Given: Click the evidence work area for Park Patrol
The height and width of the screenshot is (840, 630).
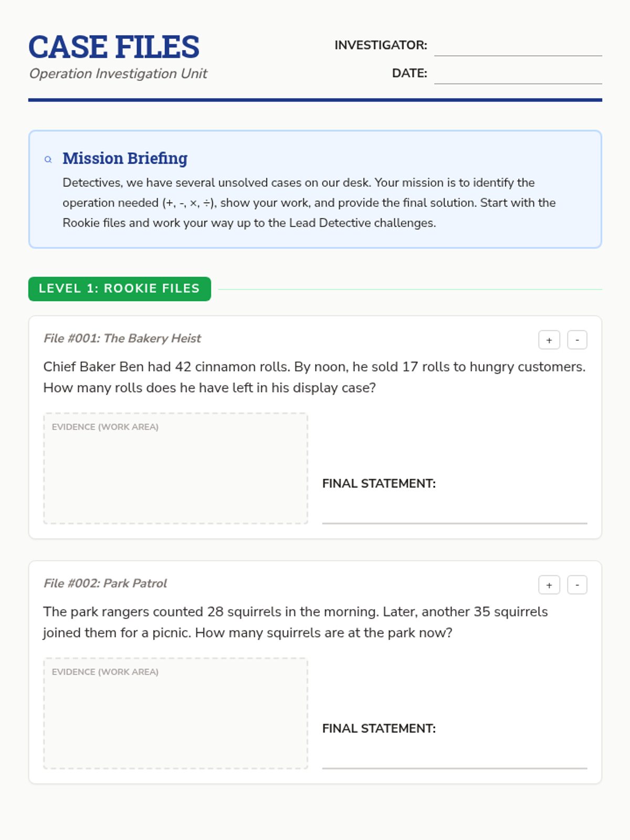Looking at the screenshot, I should point(175,713).
